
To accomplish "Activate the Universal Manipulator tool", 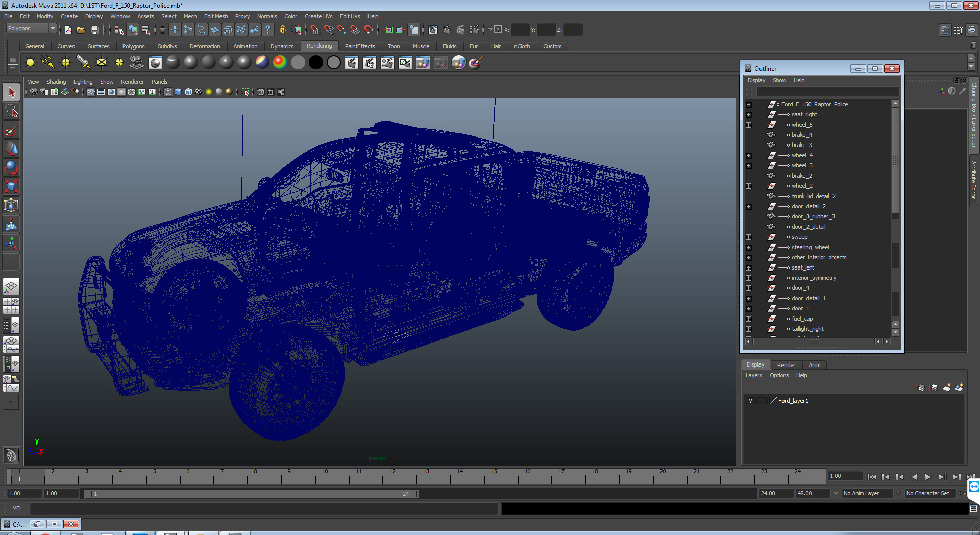I will click(x=11, y=205).
